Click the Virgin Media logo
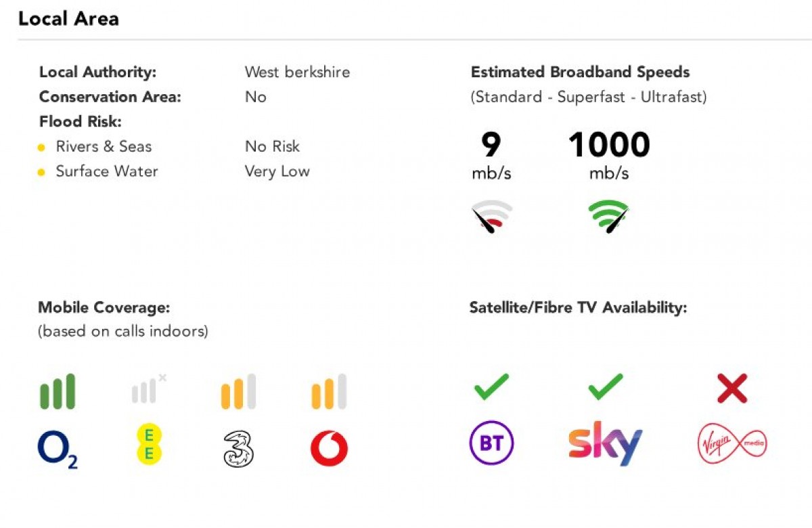812x528 pixels. (731, 445)
